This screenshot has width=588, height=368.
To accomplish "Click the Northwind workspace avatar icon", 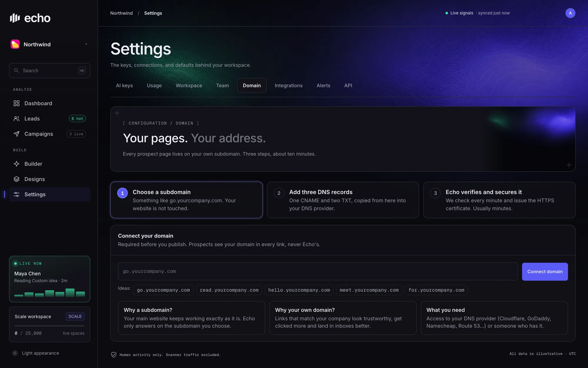I will (15, 44).
